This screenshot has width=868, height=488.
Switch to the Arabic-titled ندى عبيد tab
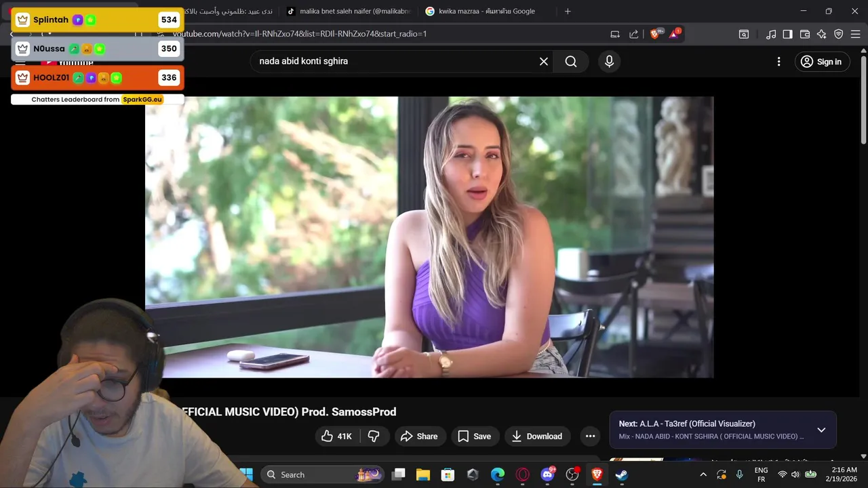coord(229,11)
